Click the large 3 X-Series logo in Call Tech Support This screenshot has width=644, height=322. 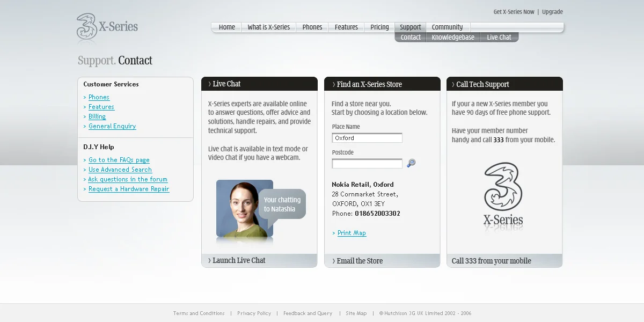[x=503, y=194]
